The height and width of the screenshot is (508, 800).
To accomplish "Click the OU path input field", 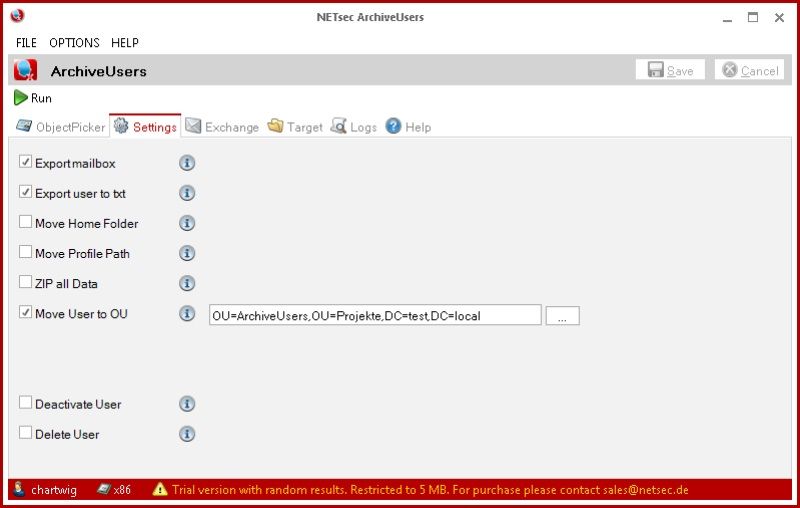I will point(375,315).
